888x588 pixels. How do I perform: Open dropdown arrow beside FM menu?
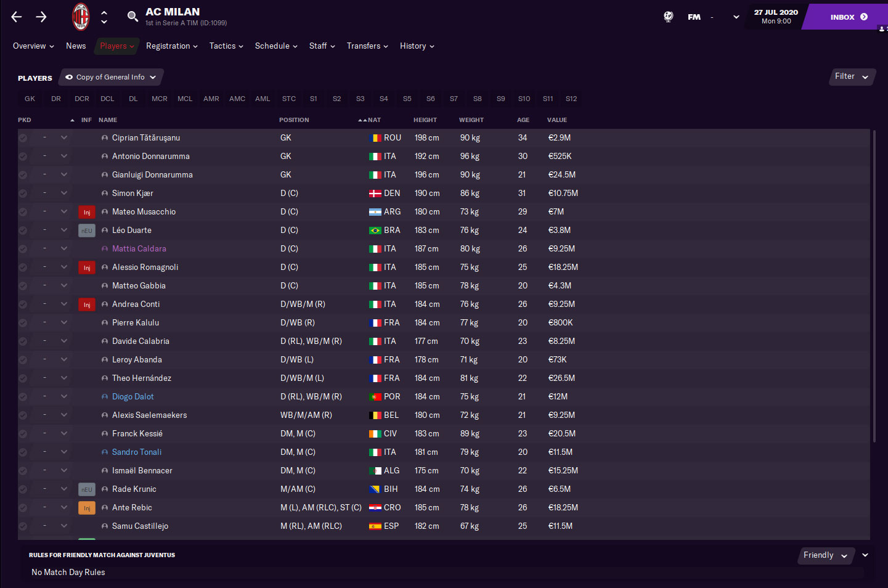coord(736,17)
